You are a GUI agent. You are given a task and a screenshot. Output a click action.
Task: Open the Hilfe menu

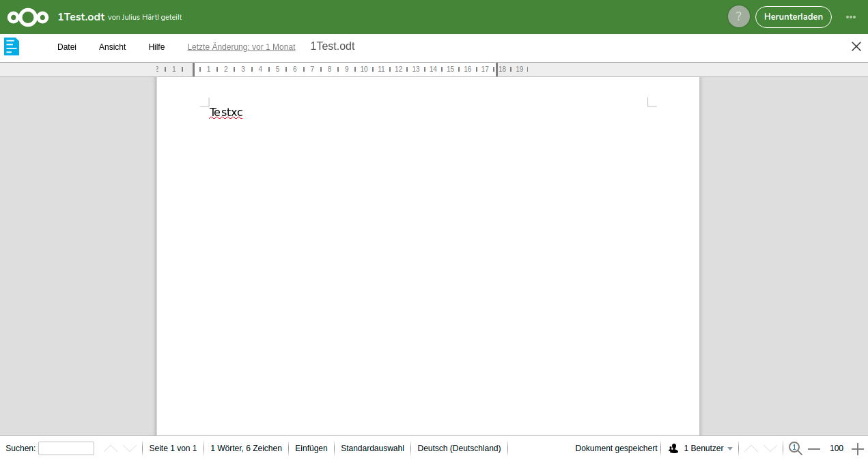click(x=156, y=47)
